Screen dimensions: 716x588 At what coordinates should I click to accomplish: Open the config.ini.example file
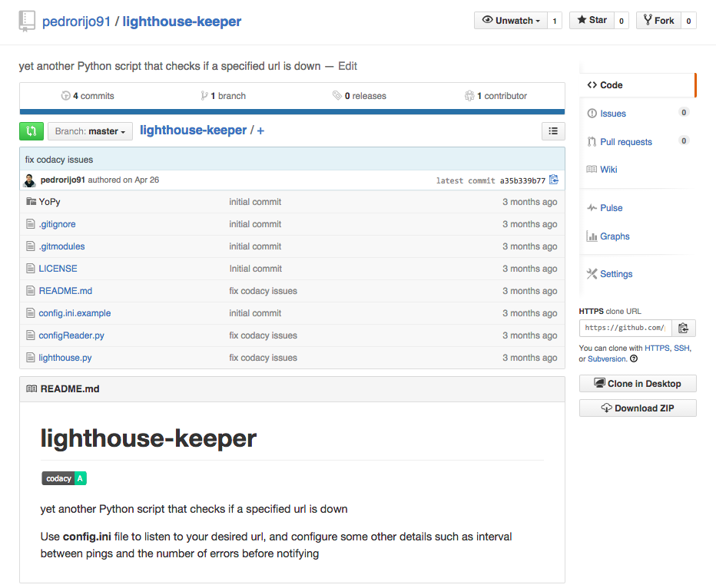(75, 313)
